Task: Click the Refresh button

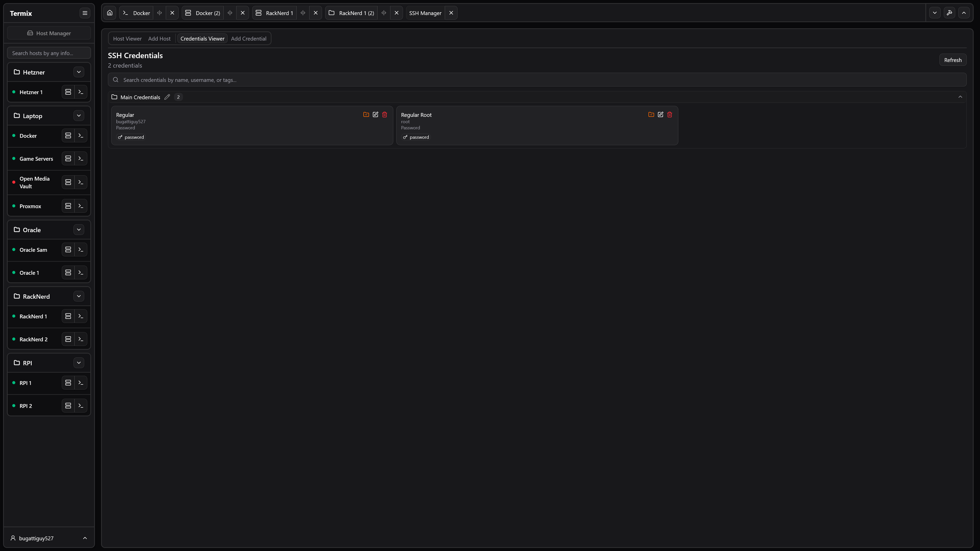Action: (953, 60)
